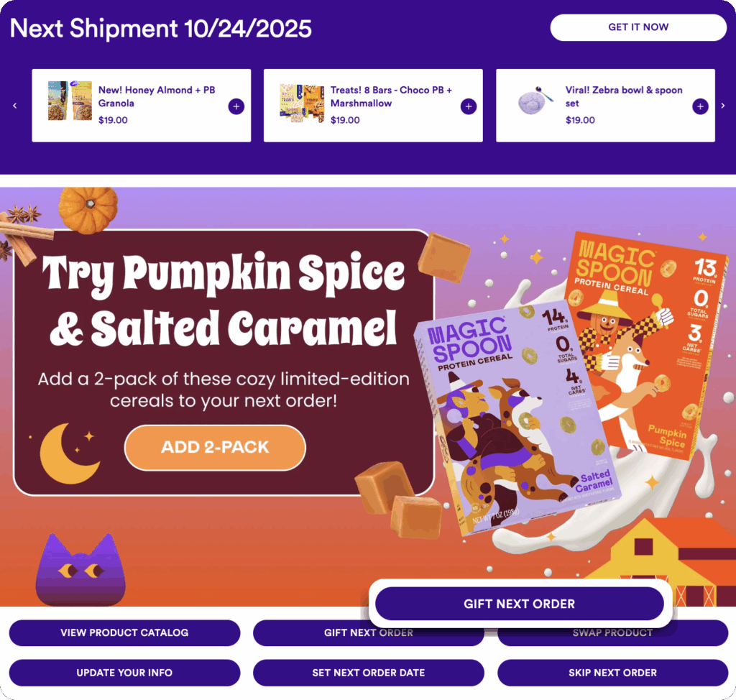This screenshot has width=736, height=700.
Task: Open VIEW PRODUCT CATALOG
Action: (124, 632)
